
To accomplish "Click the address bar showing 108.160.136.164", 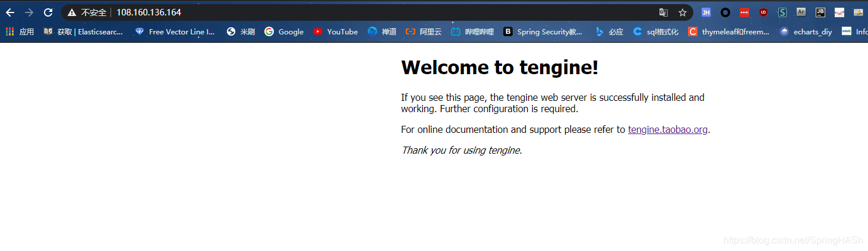I will 377,12.
